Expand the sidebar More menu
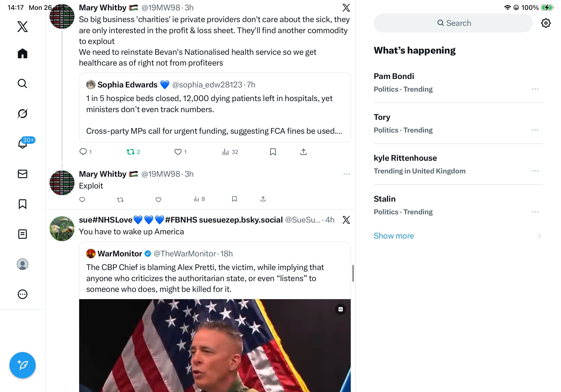 click(23, 294)
